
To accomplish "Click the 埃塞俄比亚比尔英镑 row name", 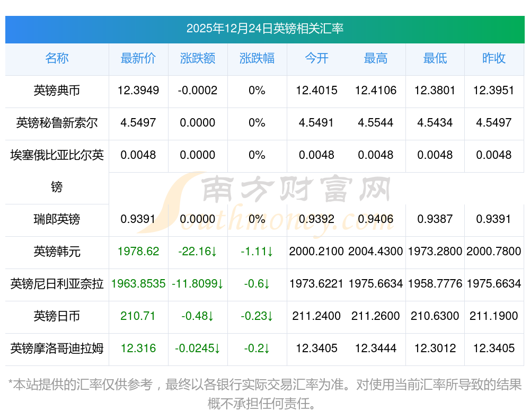I will (57, 171).
